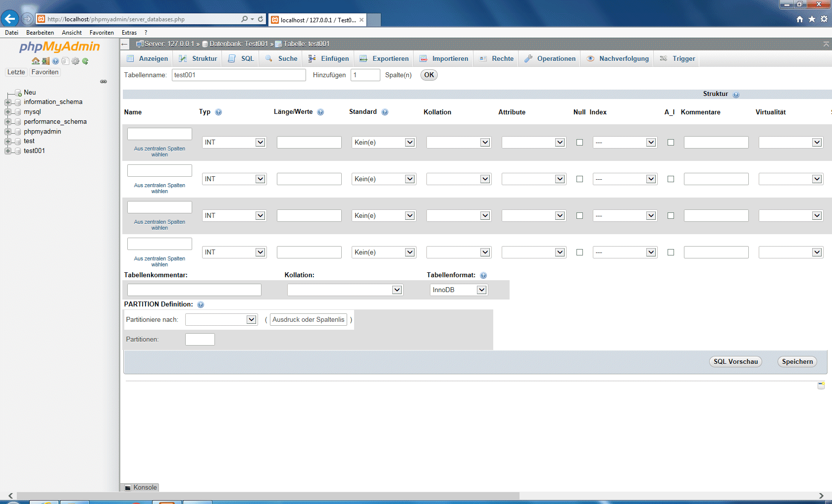Open the SQL tab

[241, 59]
